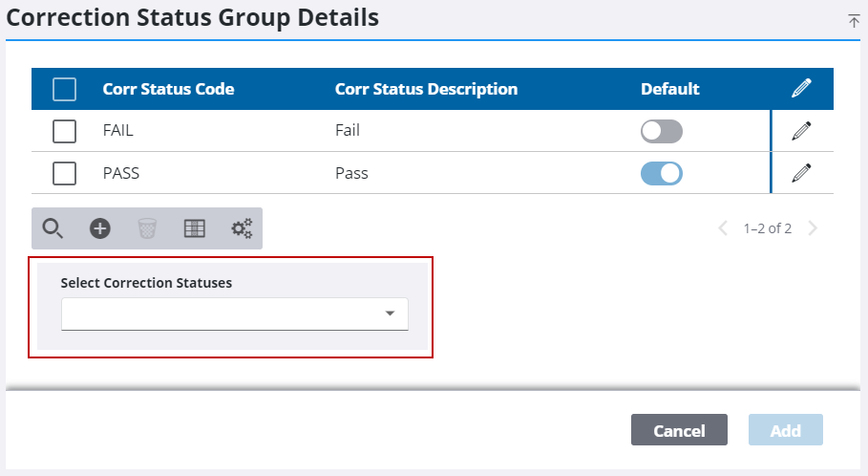
Task: Edit the FAIL row with pencil icon
Action: [801, 131]
